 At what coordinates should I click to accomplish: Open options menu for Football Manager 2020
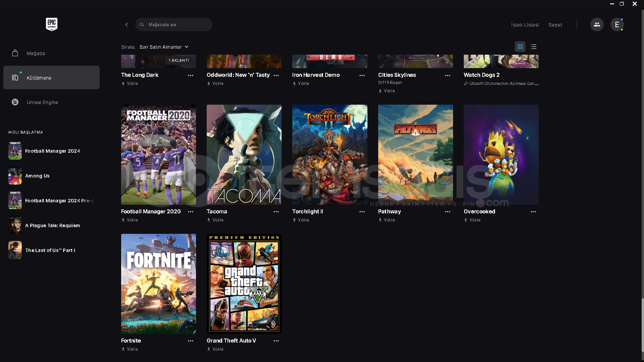(191, 212)
